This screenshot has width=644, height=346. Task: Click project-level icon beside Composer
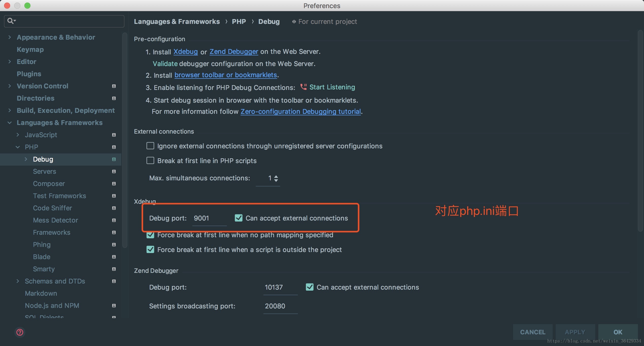click(114, 184)
